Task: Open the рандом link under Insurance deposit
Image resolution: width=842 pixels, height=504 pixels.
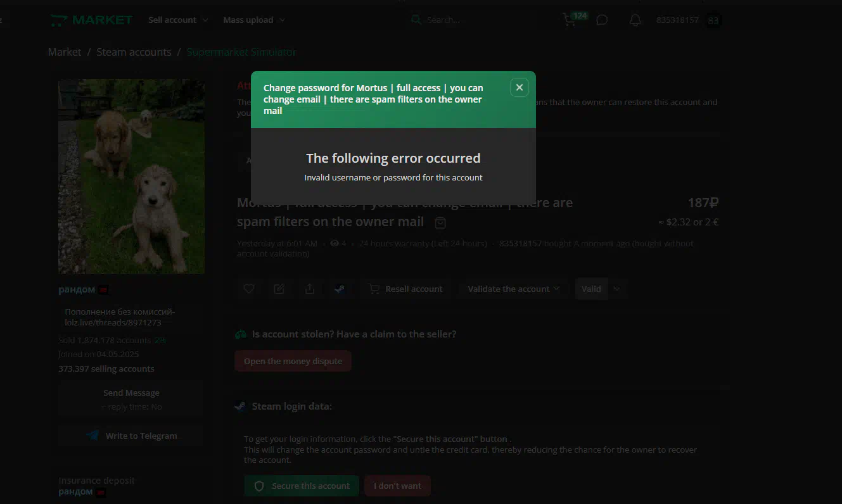Action: [x=77, y=491]
